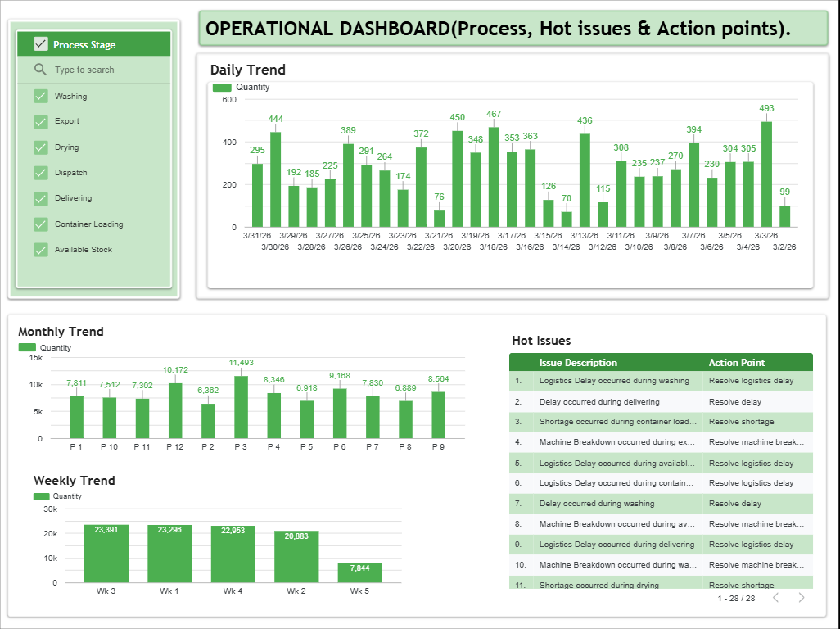Click the search magnifier icon in the slicer
Image resolution: width=840 pixels, height=629 pixels.
click(40, 69)
